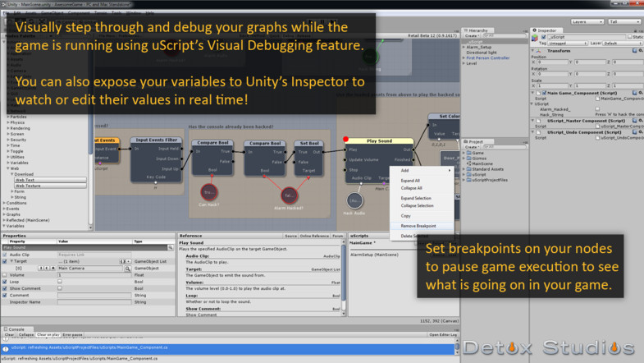The width and height of the screenshot is (644, 363).
Task: Click Forum button in Reference panel
Action: pyautogui.click(x=338, y=236)
